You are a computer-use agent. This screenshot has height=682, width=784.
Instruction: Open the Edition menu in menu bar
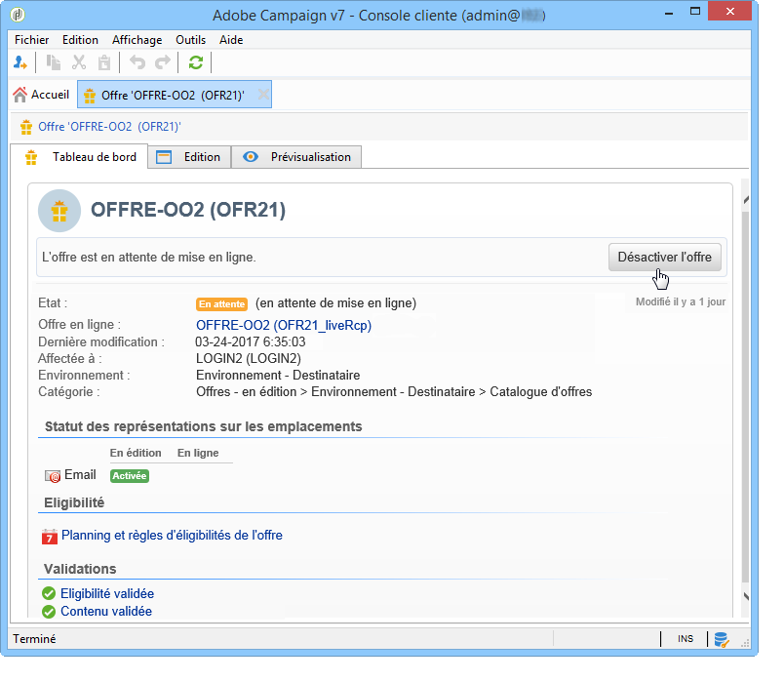click(x=80, y=40)
